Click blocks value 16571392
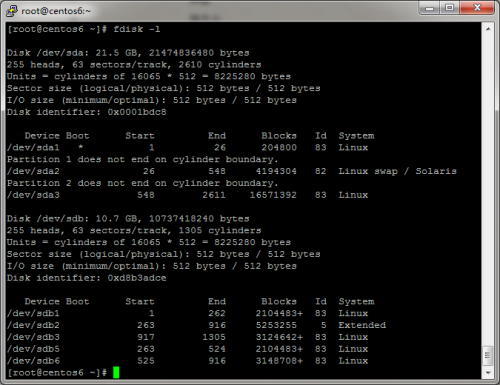Image resolution: width=500 pixels, height=385 pixels. pos(273,195)
